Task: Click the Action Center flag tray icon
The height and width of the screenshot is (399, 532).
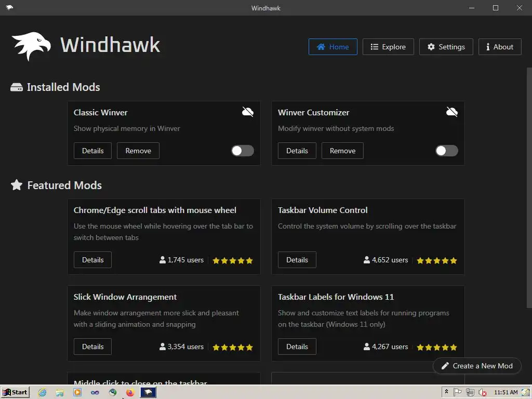Action: click(457, 392)
